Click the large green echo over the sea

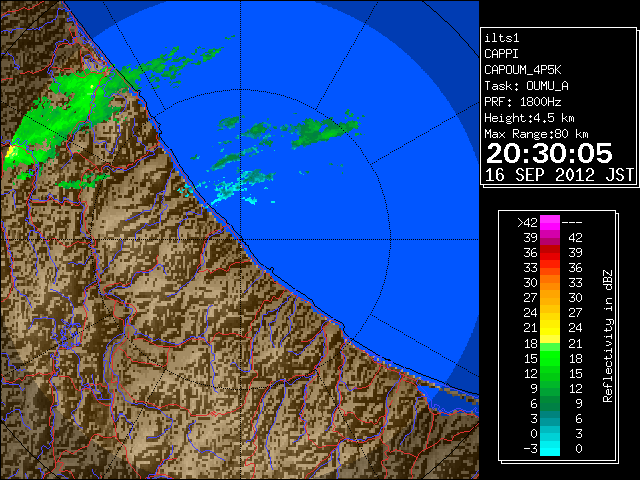click(x=320, y=130)
